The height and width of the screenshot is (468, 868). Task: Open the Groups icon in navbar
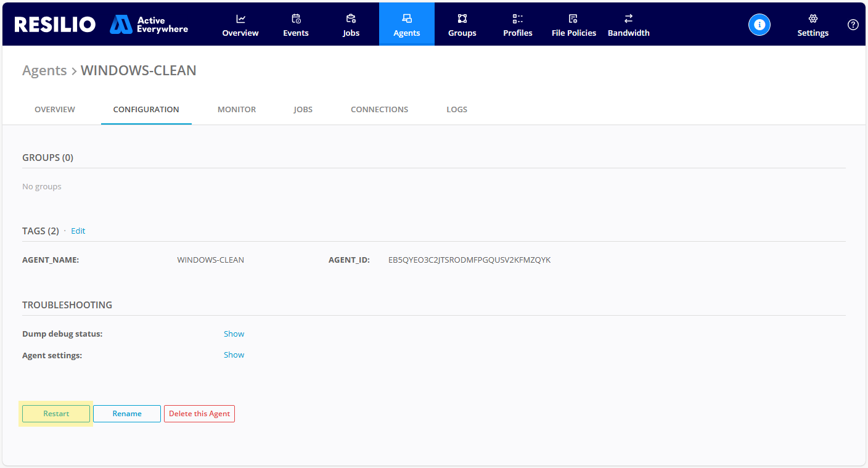click(x=462, y=18)
